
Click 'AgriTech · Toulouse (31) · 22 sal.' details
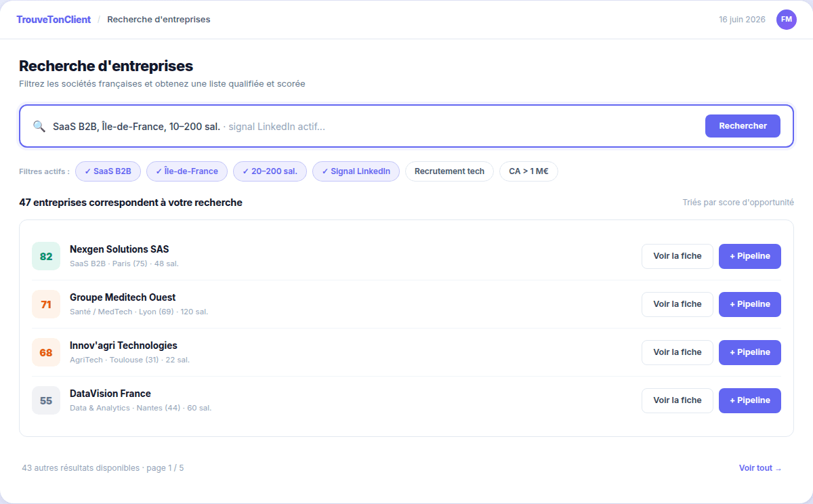pos(129,360)
